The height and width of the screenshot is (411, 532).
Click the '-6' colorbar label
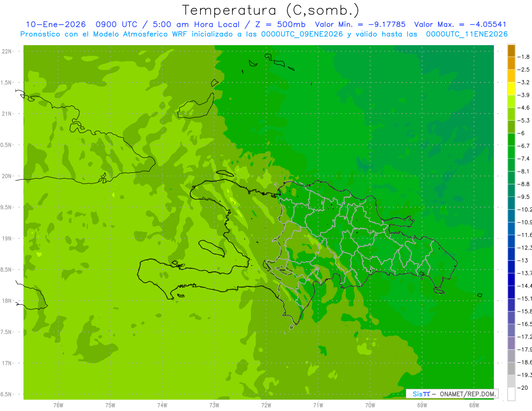pos(522,133)
